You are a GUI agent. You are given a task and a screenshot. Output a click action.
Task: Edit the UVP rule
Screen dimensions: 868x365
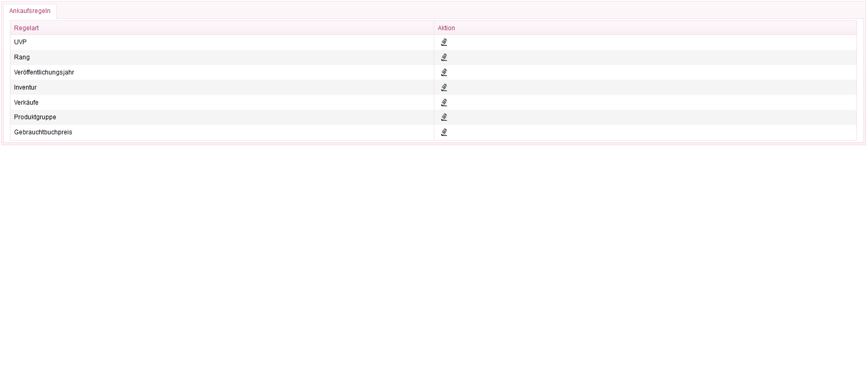[444, 42]
